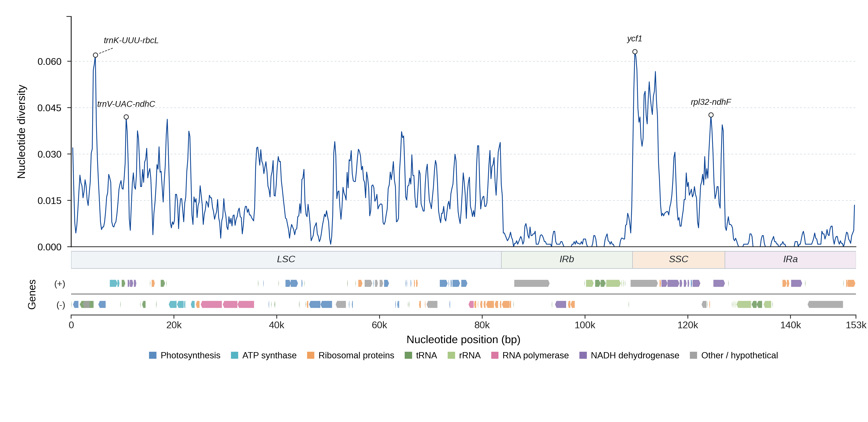Screen dimensions: 868x422
Task: Click the pink RNA polymerase legend swatch
Action: pyautogui.click(x=495, y=355)
